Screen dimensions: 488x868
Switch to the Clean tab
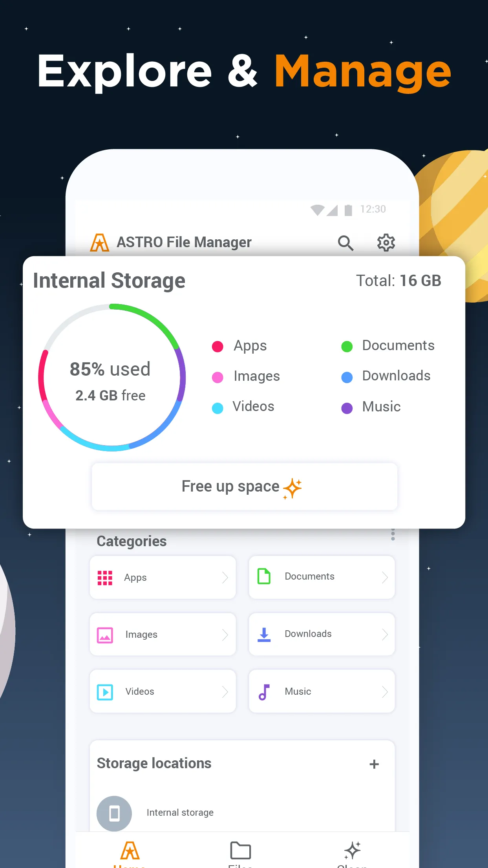[x=352, y=853]
